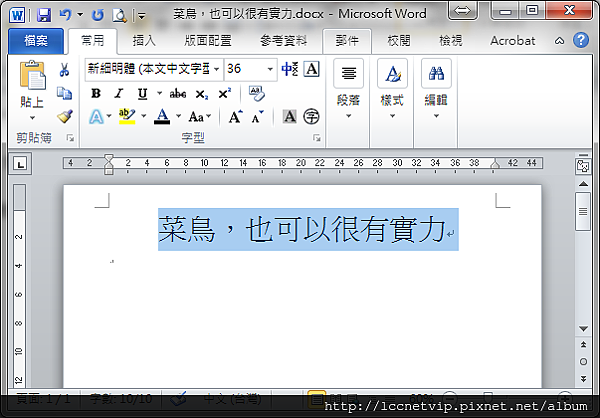Expand the Text Effects dropdown arrow
Image resolution: width=600 pixels, height=418 pixels.
(109, 116)
